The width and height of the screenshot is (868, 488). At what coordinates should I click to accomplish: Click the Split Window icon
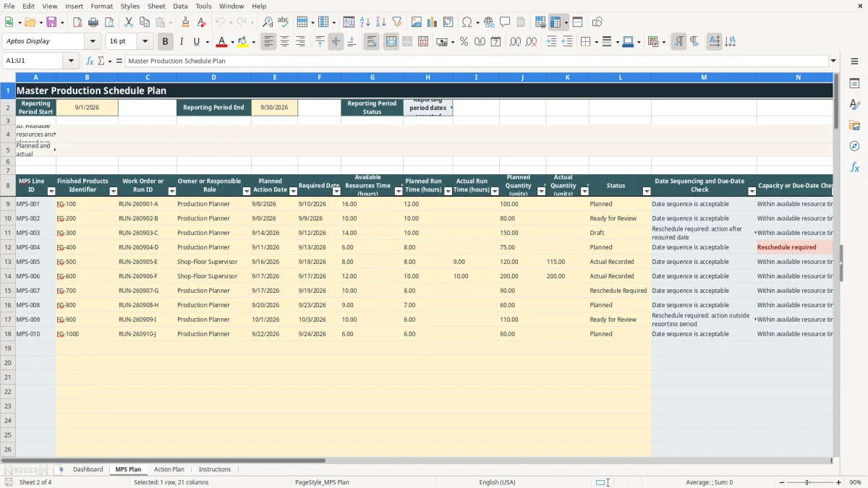click(x=578, y=22)
